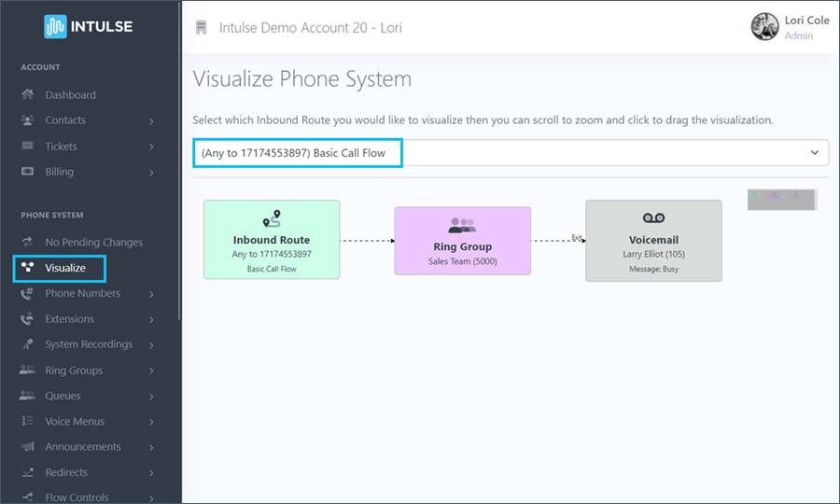
Task: Expand the Voice Menus submenu chevron
Action: point(151,422)
